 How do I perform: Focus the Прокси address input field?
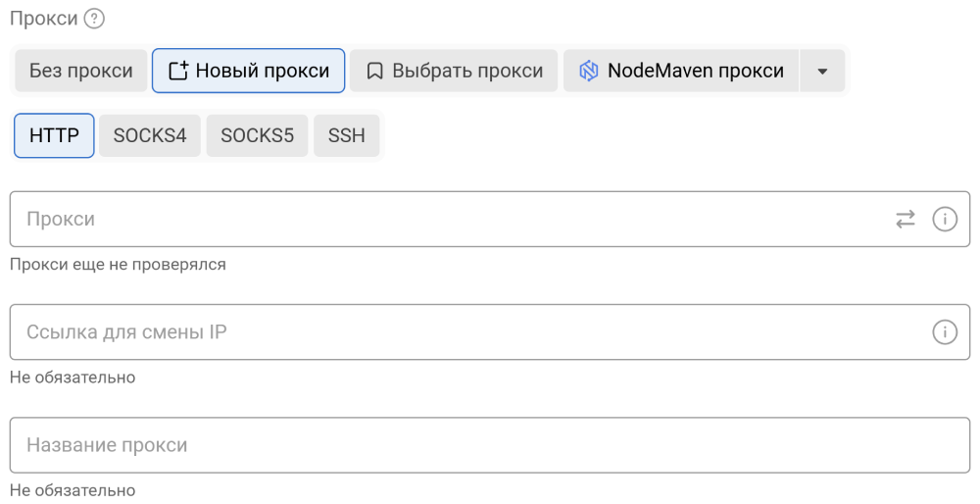441,220
